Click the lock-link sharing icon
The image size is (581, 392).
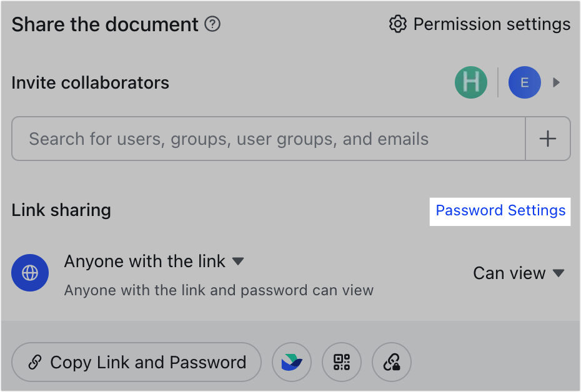click(391, 362)
